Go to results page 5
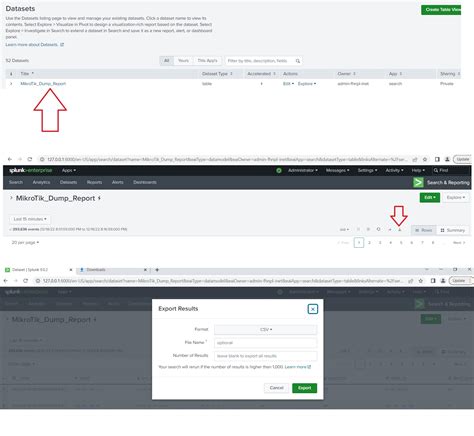 (x=401, y=243)
